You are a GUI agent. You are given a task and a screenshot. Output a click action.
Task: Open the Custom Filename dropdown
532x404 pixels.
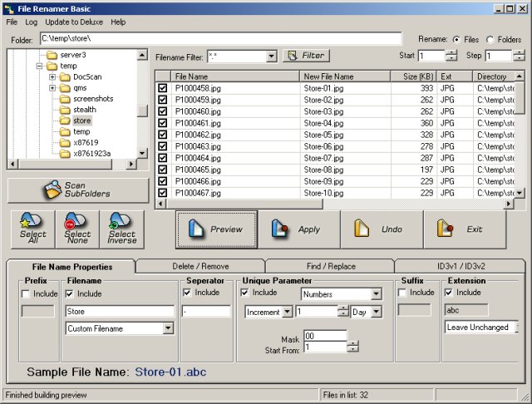[x=168, y=328]
